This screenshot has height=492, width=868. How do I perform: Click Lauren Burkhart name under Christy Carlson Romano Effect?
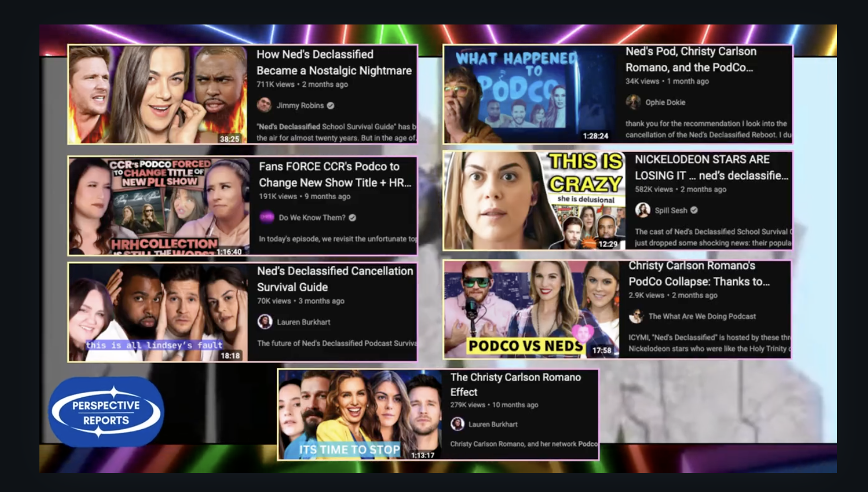point(493,424)
